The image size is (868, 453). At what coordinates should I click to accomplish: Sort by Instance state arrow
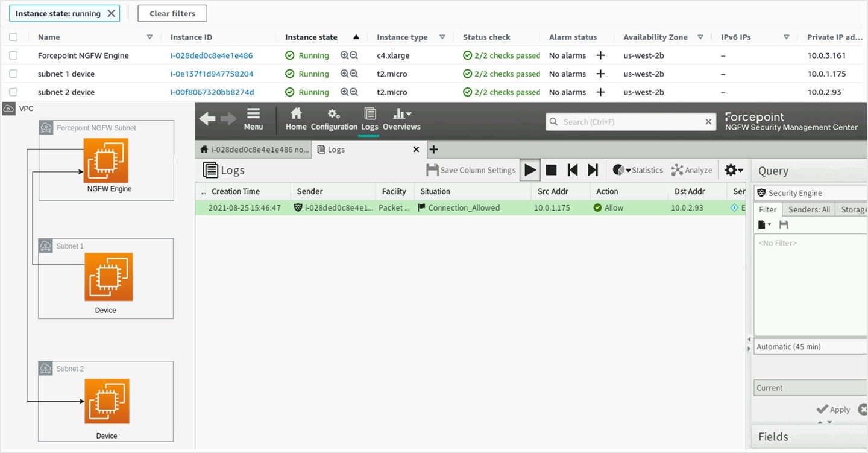click(356, 37)
